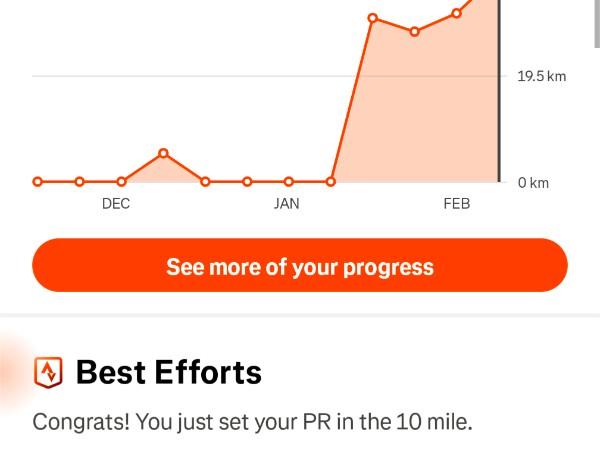Select zero data point directly above DEC

coord(121,182)
